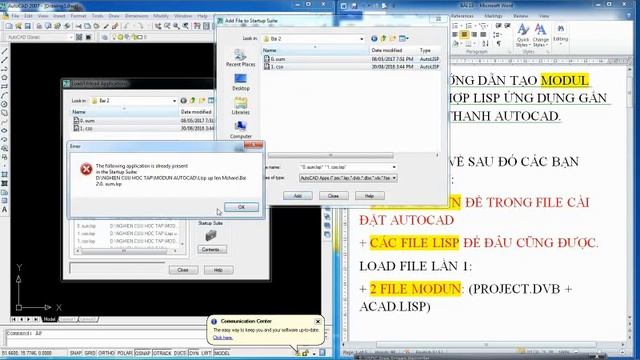Viewport: 640px width, 360px height.
Task: Click Help in Add File to Startup Suite dialog
Action: (x=369, y=196)
